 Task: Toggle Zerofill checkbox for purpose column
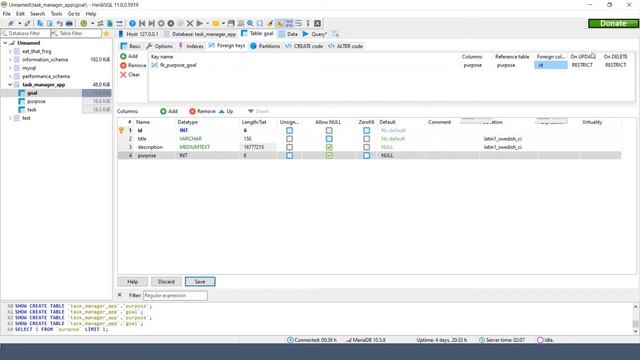[367, 156]
